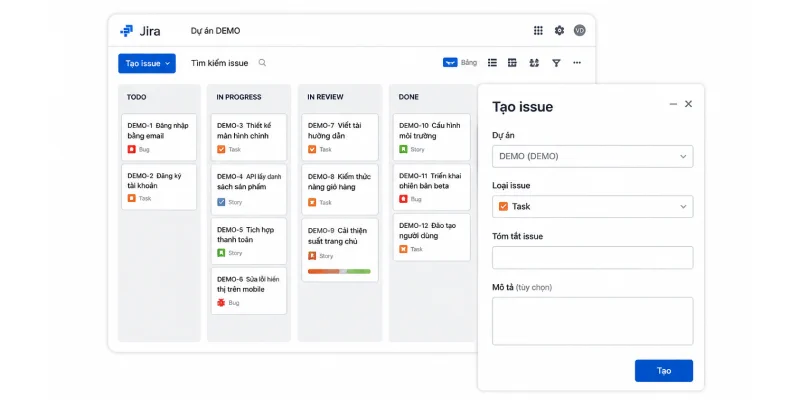Minimize the Tạo issue dialog
Screen dimensions: 800x400
point(673,104)
